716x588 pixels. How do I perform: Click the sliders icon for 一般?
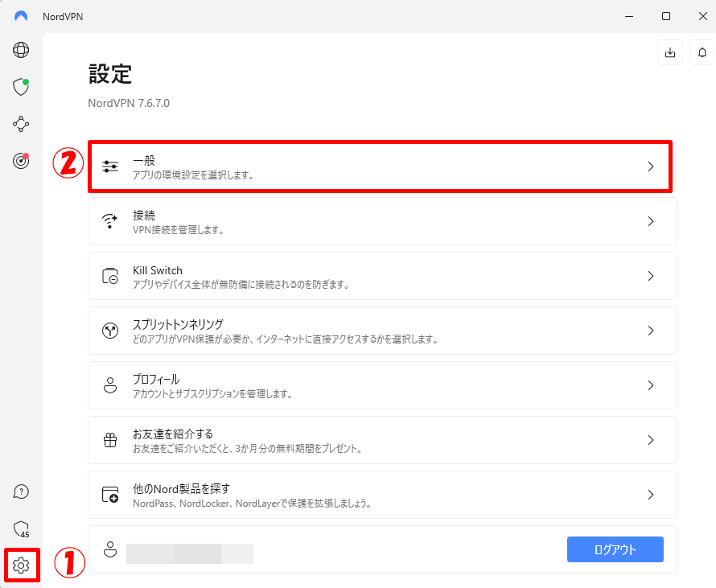[110, 167]
